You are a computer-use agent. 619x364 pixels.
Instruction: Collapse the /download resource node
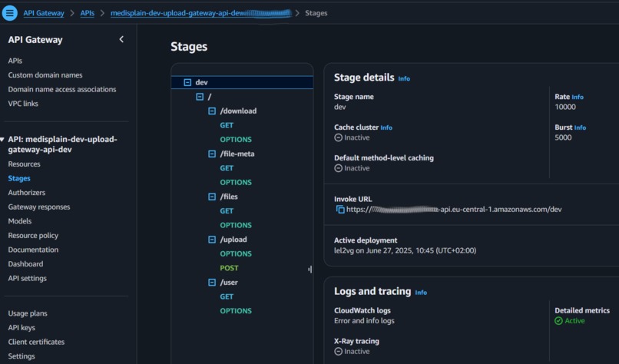212,111
